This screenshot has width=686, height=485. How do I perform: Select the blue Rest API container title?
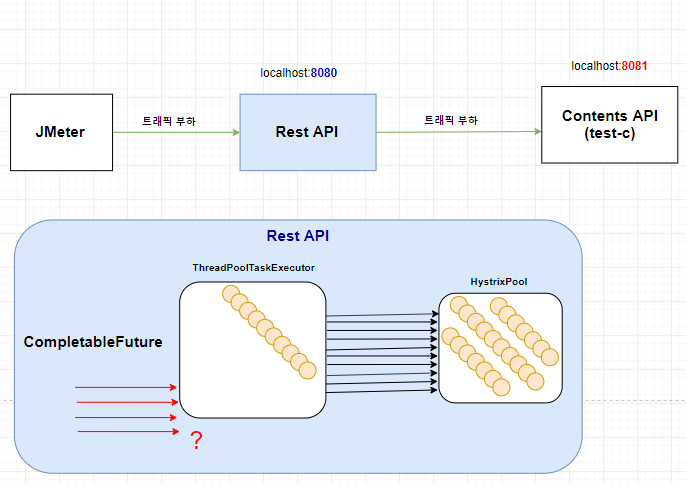click(298, 236)
